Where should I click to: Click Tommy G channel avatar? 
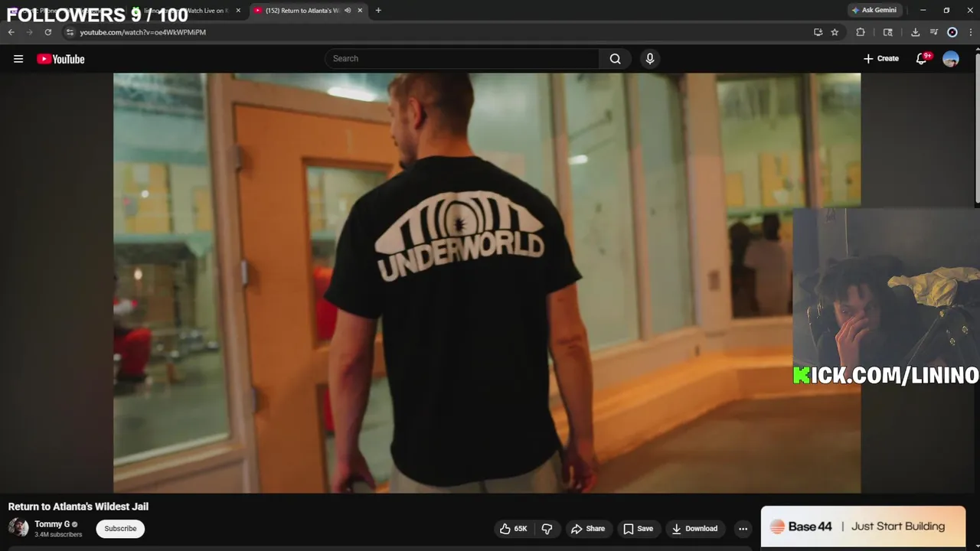click(18, 528)
